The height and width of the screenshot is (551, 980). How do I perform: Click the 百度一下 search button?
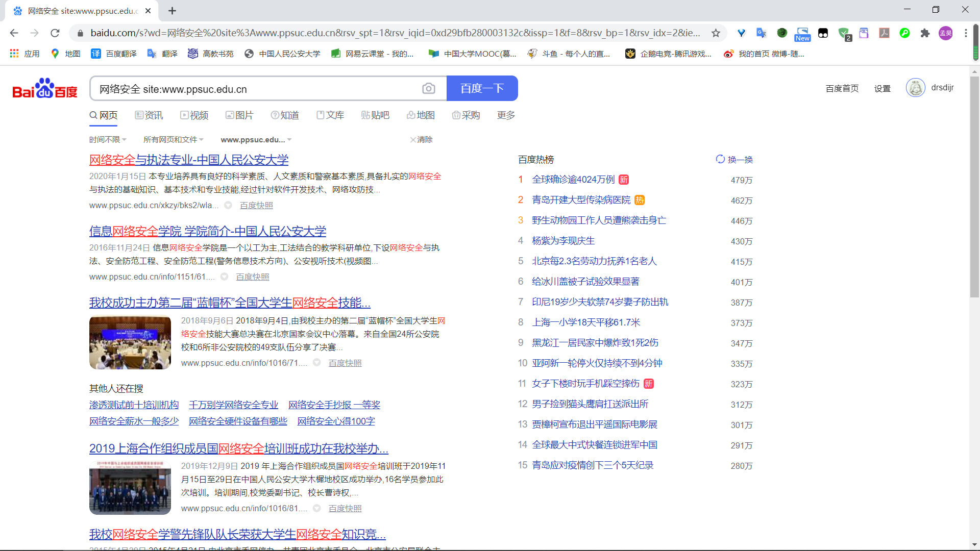click(x=482, y=88)
